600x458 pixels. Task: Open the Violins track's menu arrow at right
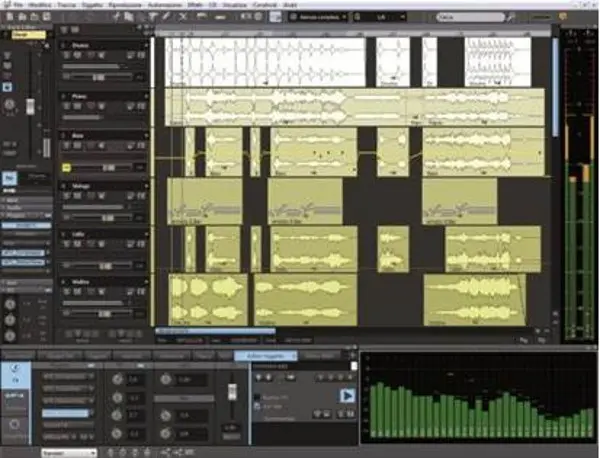tap(146, 282)
